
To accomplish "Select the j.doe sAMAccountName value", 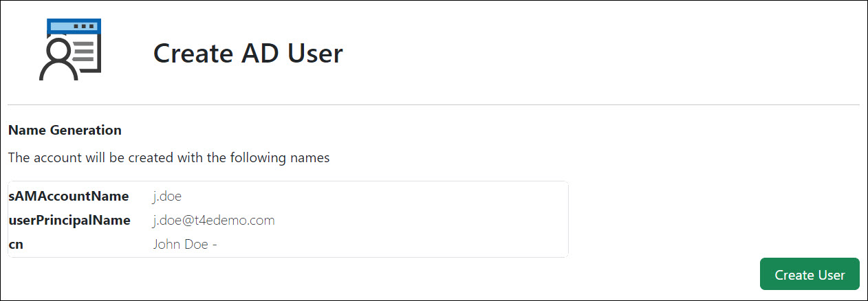I will (x=167, y=197).
